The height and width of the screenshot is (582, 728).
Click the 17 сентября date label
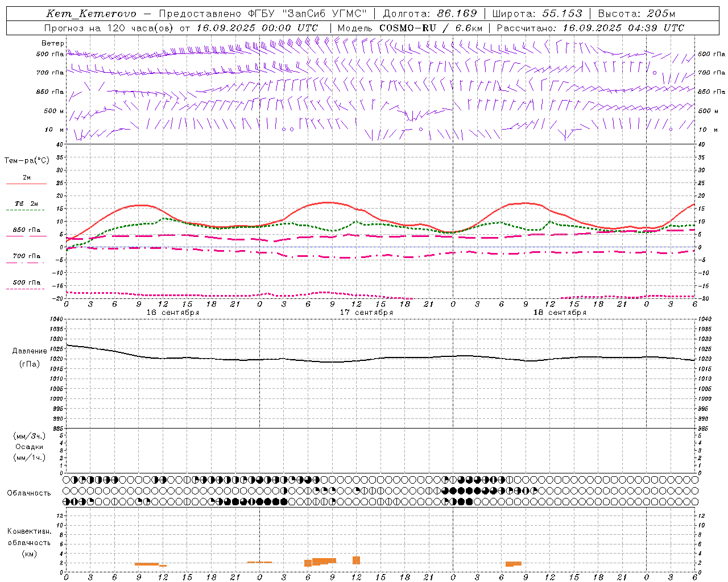tap(366, 313)
